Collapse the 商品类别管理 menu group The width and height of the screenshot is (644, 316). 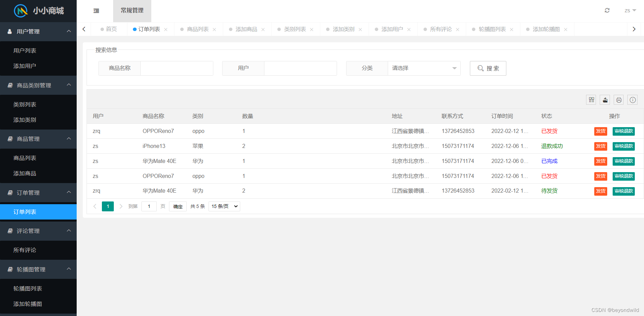point(38,85)
